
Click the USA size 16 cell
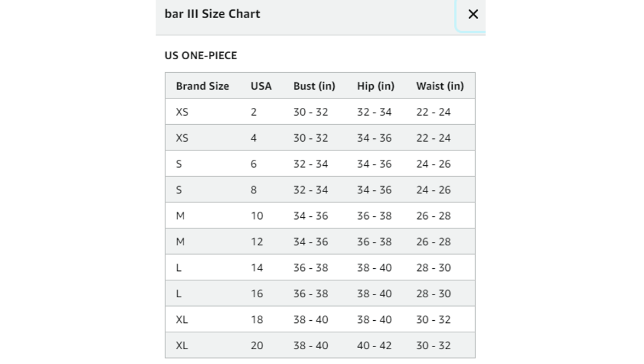coord(257,293)
